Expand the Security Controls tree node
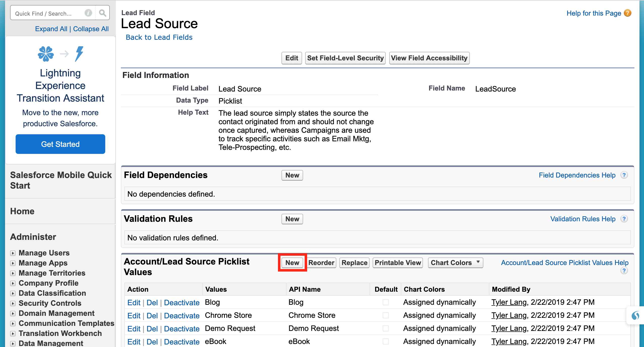The width and height of the screenshot is (644, 347). [x=13, y=303]
